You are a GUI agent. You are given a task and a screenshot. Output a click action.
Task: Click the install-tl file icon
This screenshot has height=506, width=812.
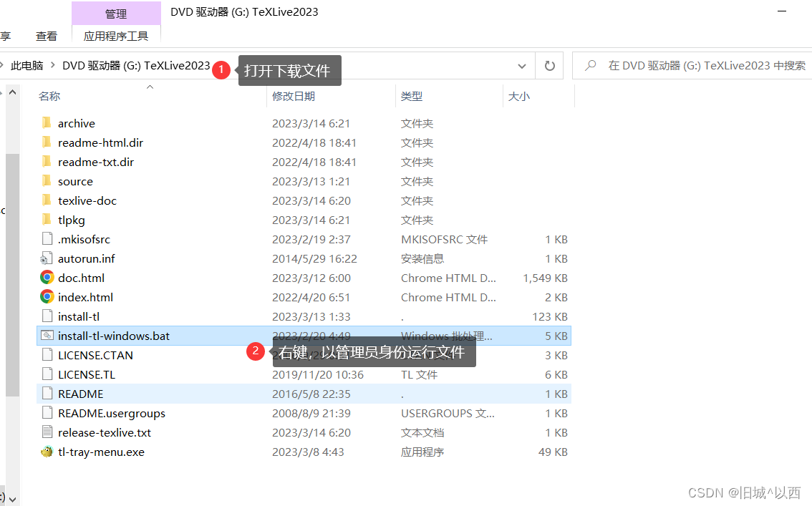tap(47, 316)
